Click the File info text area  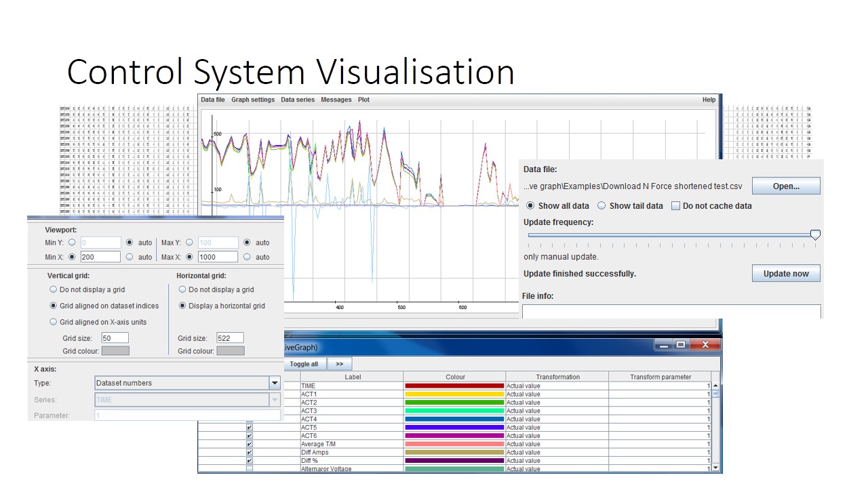[x=671, y=311]
